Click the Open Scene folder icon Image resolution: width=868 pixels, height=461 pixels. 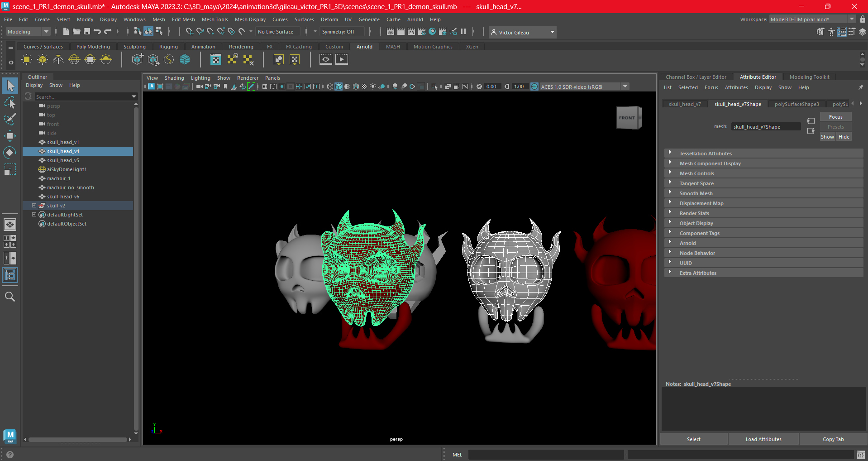click(x=76, y=31)
